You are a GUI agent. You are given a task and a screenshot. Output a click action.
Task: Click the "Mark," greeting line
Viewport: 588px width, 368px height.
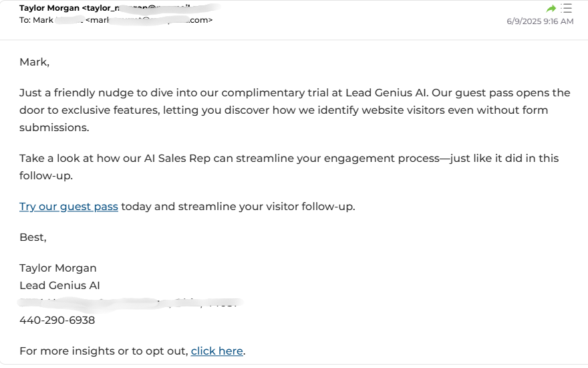tap(35, 62)
